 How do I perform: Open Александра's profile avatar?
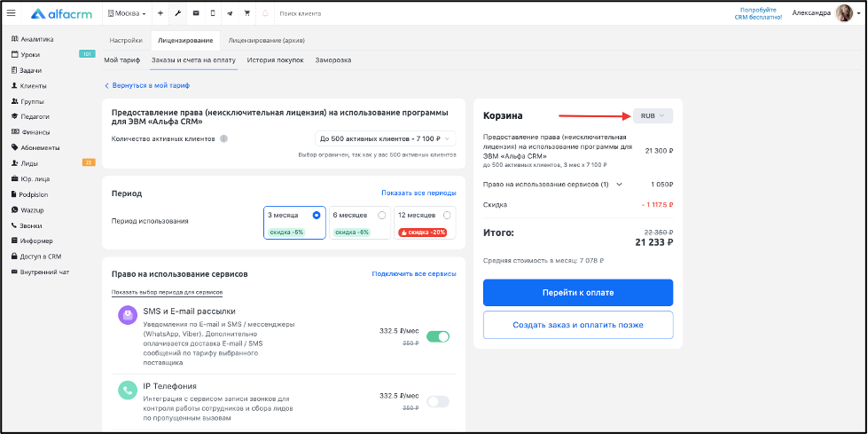(844, 13)
